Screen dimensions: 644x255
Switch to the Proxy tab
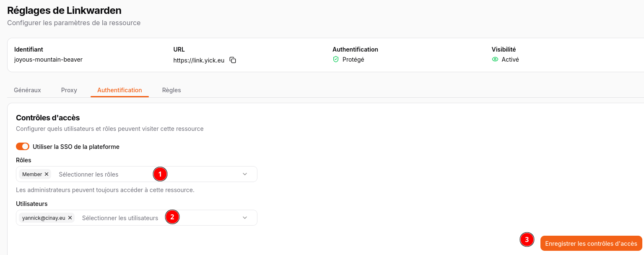(x=69, y=90)
